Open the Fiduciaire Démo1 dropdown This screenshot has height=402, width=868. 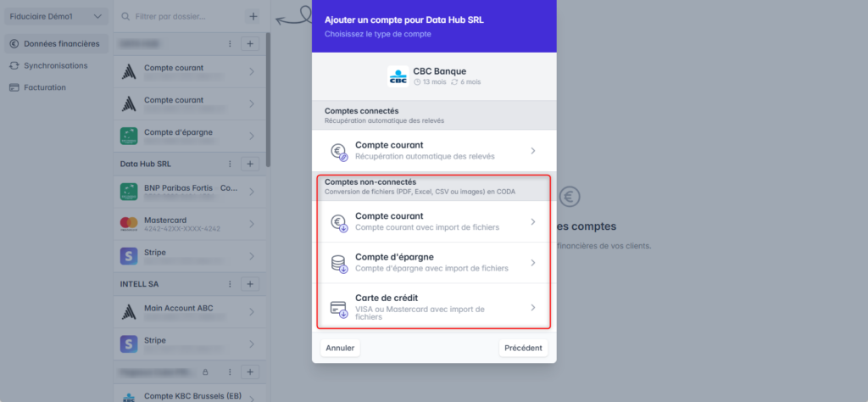[x=54, y=16]
